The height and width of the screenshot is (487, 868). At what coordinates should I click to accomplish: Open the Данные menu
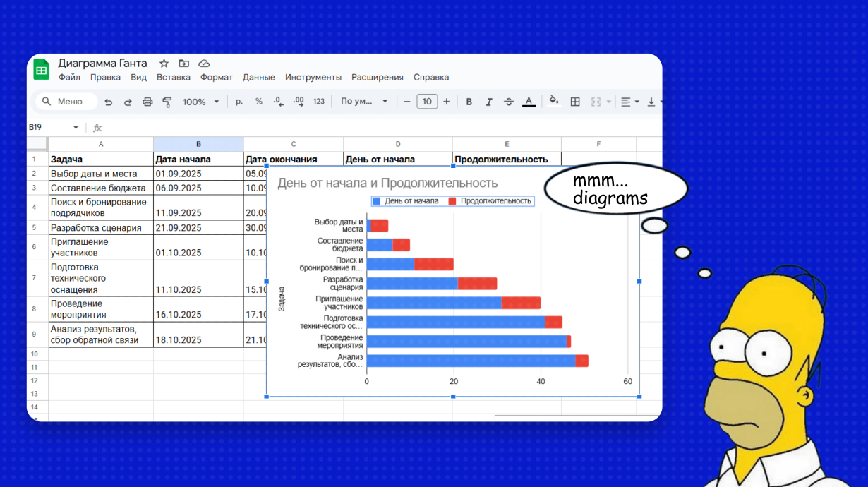coord(258,78)
